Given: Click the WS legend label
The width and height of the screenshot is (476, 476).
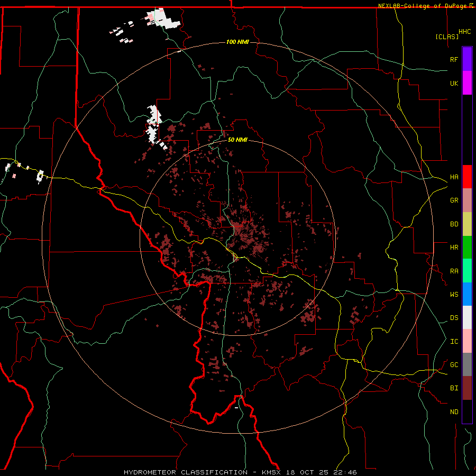Looking at the screenshot, I should click(x=454, y=295).
